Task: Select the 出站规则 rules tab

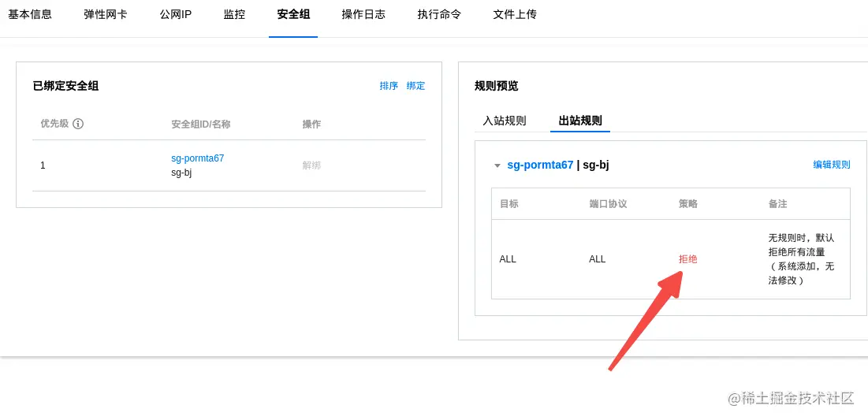Action: pos(580,121)
